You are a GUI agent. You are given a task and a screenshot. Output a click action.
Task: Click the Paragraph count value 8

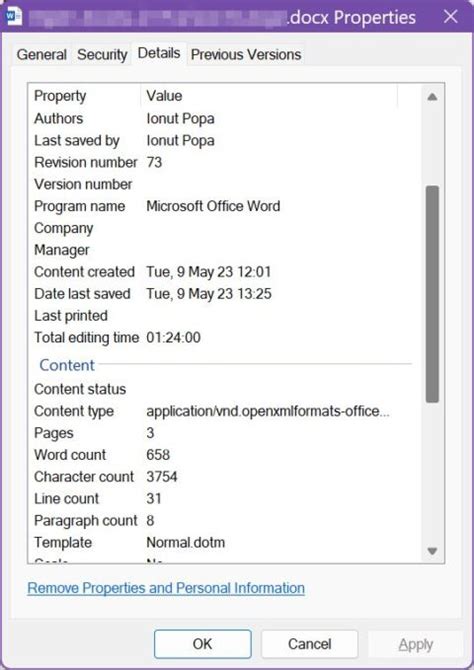[x=150, y=520]
